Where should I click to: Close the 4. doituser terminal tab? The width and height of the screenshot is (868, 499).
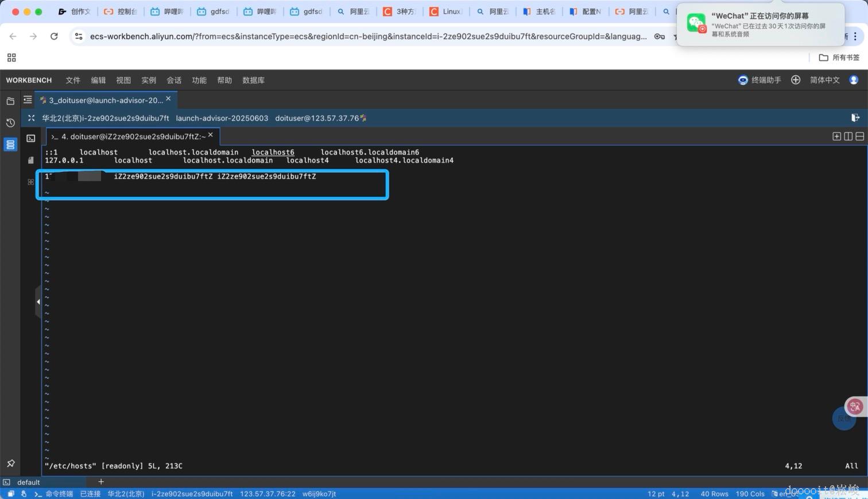pyautogui.click(x=211, y=135)
